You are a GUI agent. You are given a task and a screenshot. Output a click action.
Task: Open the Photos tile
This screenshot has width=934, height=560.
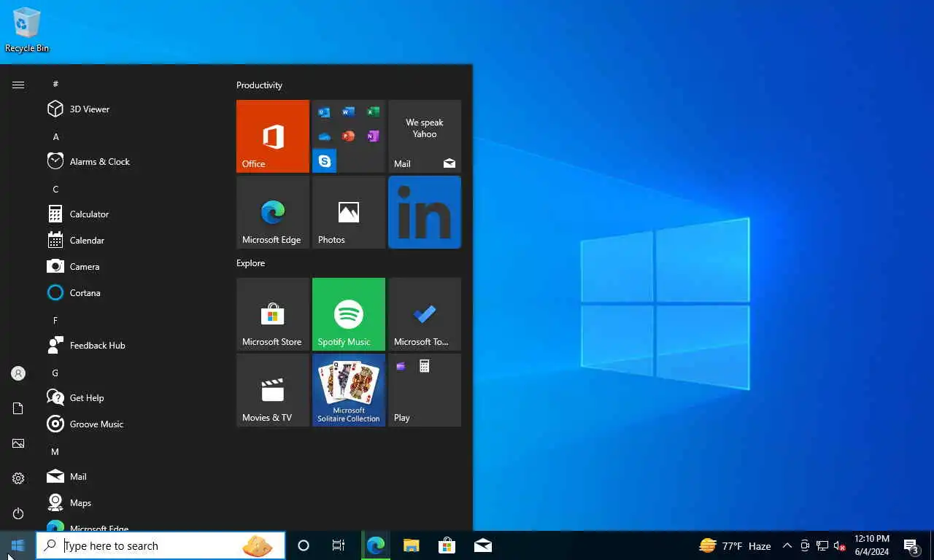[349, 212]
